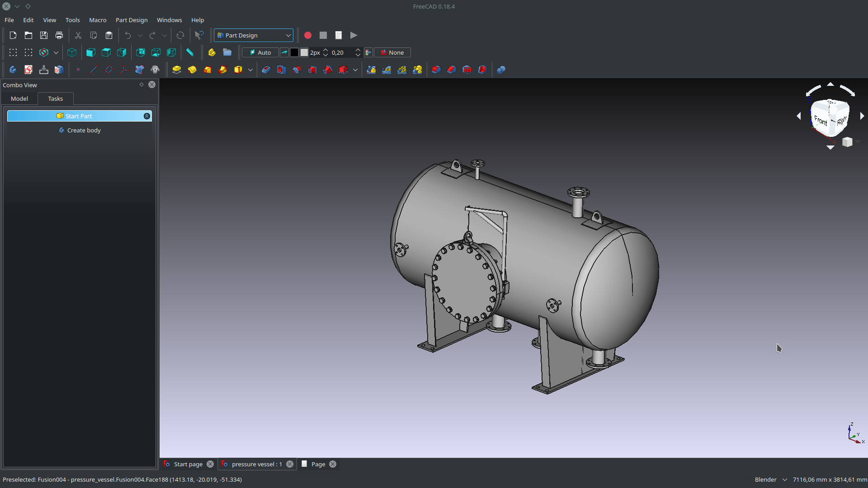Click the Front face of navigation cube
The width and height of the screenshot is (868, 488).
pos(821,120)
